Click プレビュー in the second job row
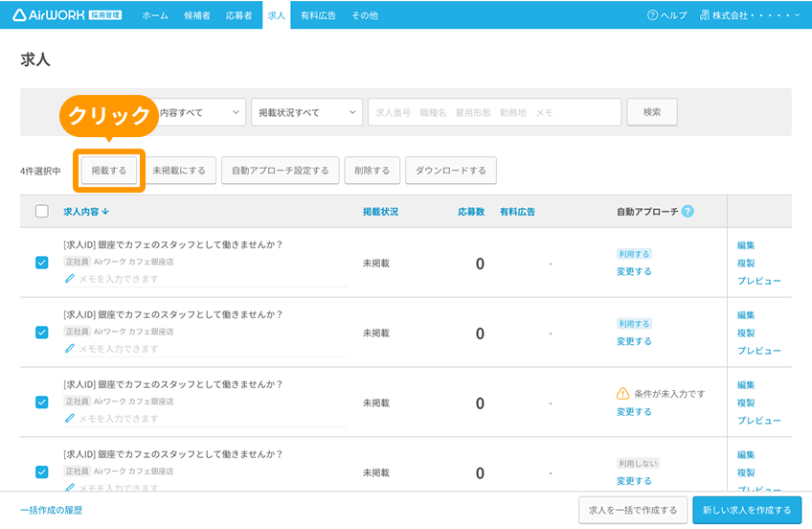 (759, 351)
